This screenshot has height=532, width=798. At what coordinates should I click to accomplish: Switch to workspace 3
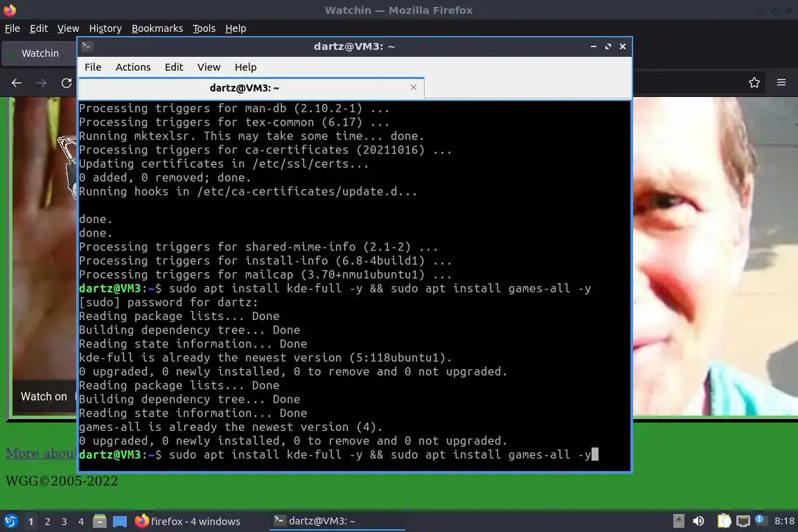[x=64, y=522]
